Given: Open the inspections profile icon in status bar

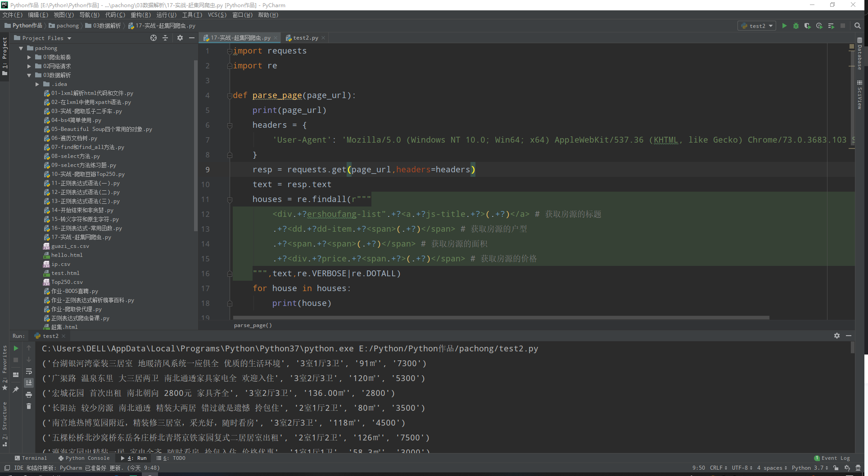Looking at the screenshot, I should [x=847, y=468].
